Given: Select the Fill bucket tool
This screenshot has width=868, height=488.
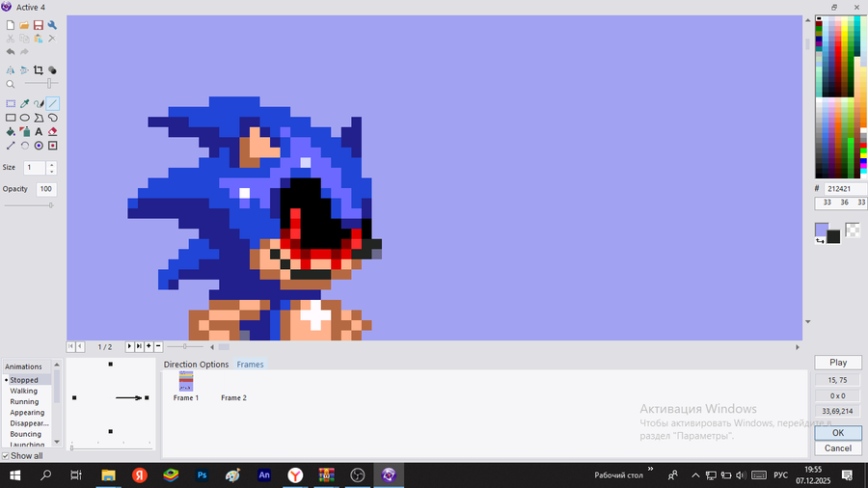Looking at the screenshot, I should [11, 132].
